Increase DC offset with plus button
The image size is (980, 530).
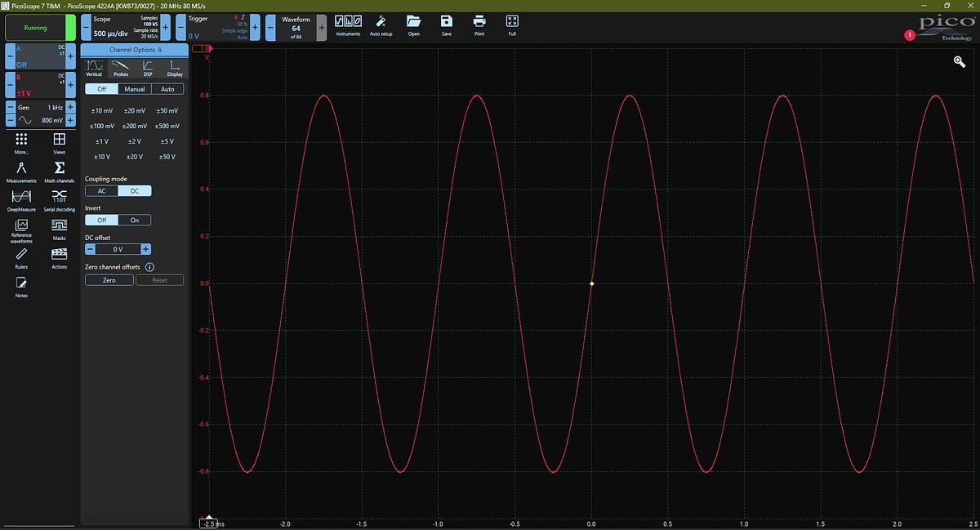[x=145, y=249]
